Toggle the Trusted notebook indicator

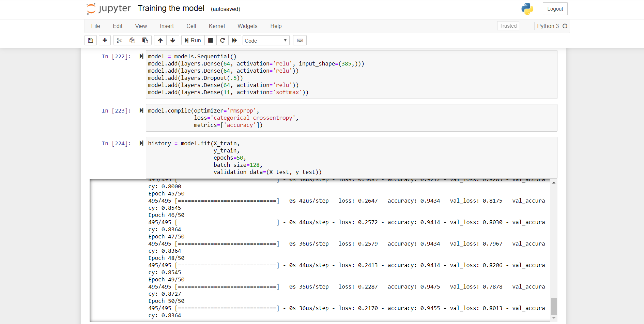[508, 26]
